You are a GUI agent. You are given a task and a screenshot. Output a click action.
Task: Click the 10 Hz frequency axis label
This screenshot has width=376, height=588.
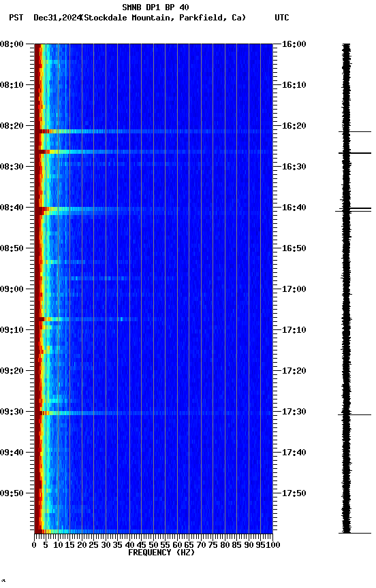pyautogui.click(x=58, y=545)
